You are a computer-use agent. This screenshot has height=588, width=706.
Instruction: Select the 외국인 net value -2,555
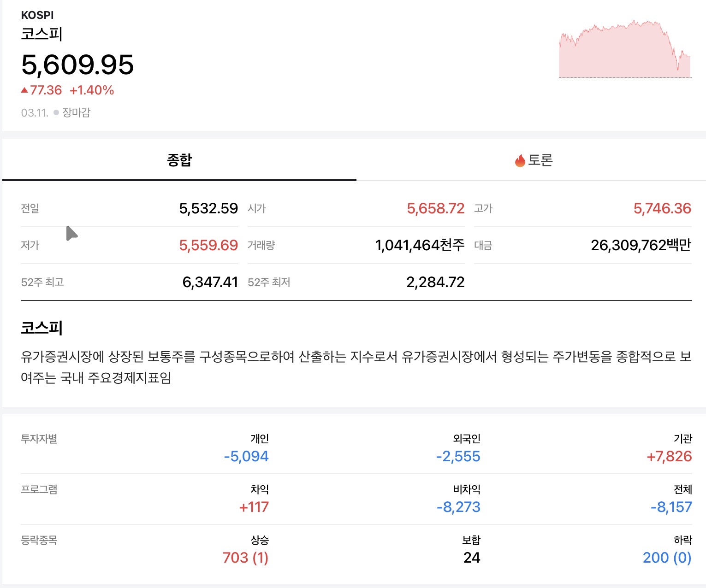458,456
